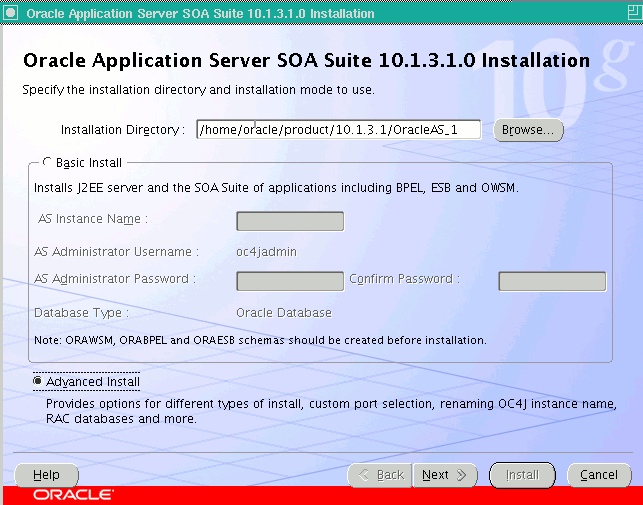Click the AS Instance Name field

[x=290, y=221]
